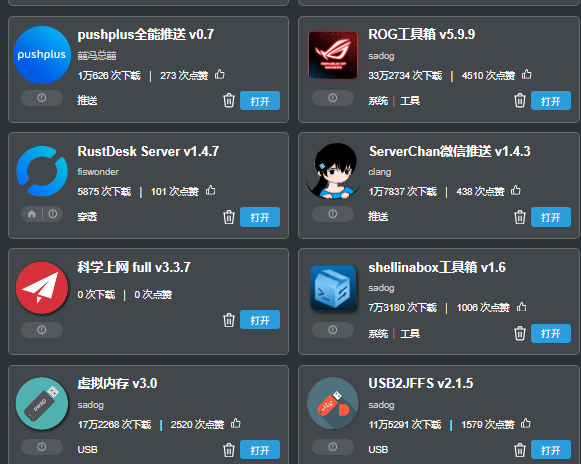Select the 穿透 tag on RustDesk Server
The width and height of the screenshot is (581, 464).
click(x=87, y=217)
